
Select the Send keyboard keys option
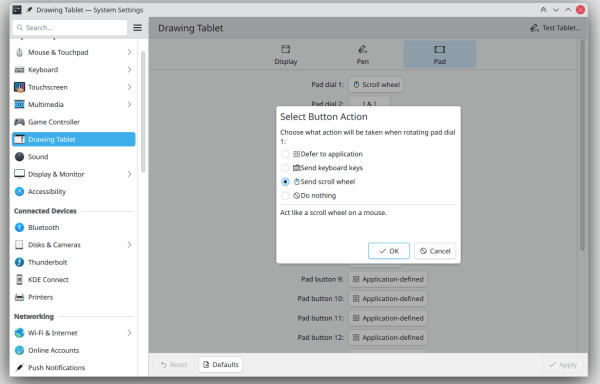coord(285,168)
